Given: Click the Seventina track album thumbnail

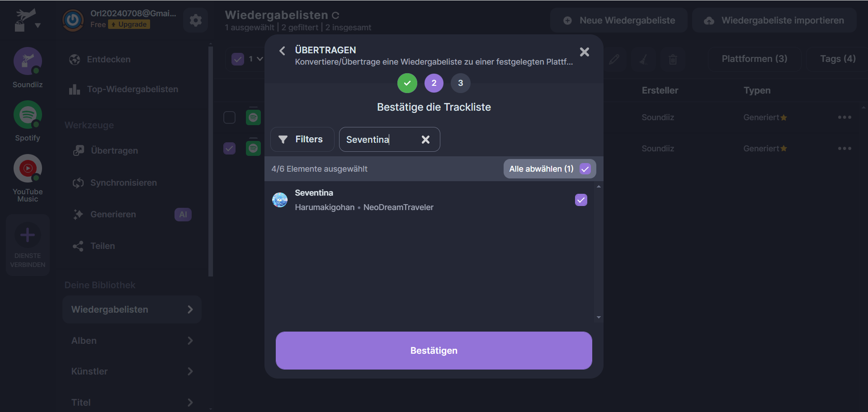Looking at the screenshot, I should [x=280, y=200].
